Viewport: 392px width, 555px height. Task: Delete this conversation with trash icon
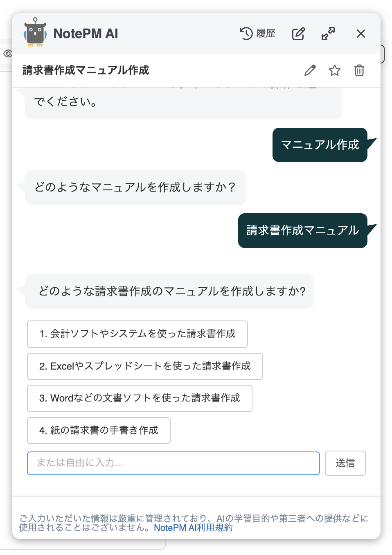coord(359,70)
